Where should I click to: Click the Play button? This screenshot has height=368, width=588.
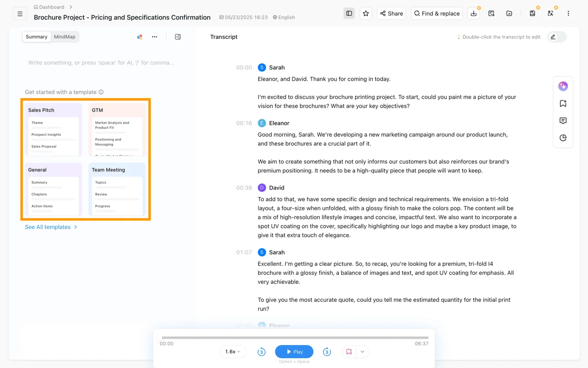point(294,352)
